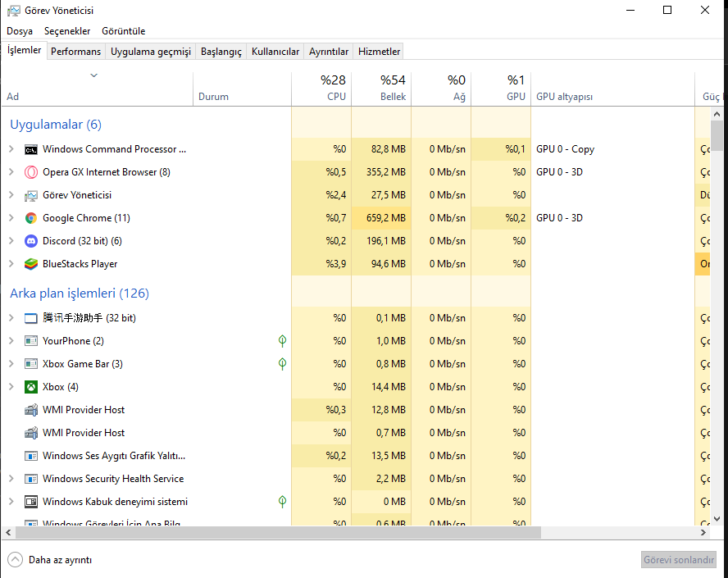728x578 pixels.
Task: Expand the BlueStacks Player process row
Action: pyautogui.click(x=11, y=264)
